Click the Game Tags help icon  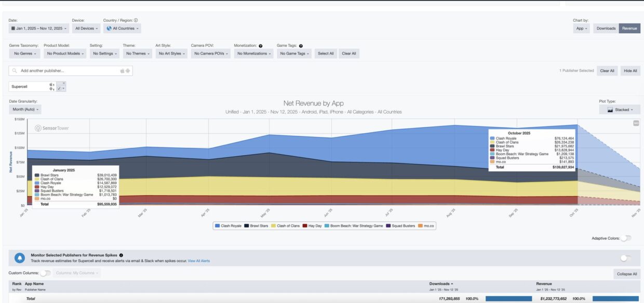(x=301, y=46)
